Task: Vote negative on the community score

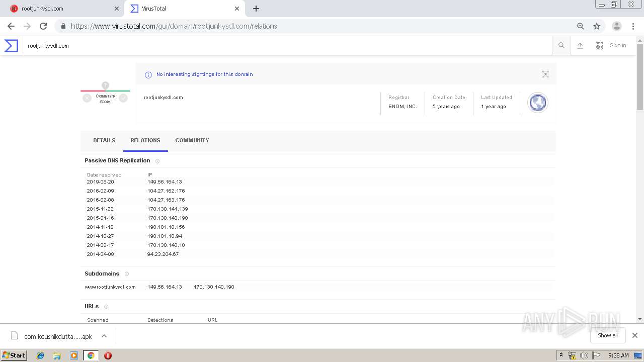Action: pos(87,98)
